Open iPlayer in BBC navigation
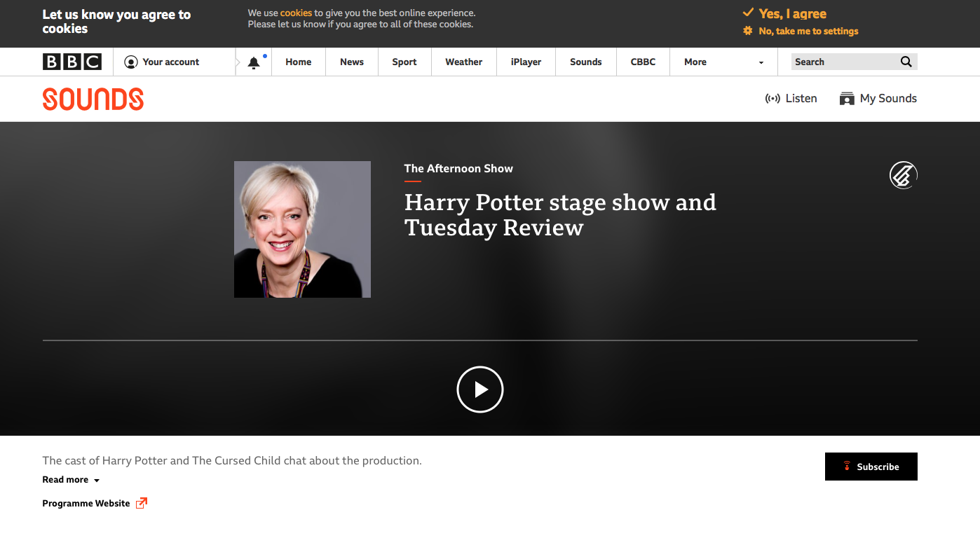The width and height of the screenshot is (980, 545). pos(526,62)
